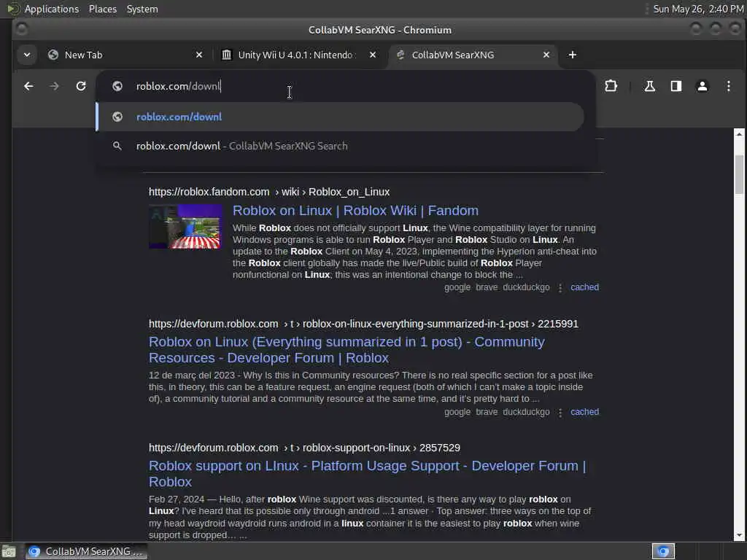Select the CollabVM SearXNG tab
The height and width of the screenshot is (560, 747).
(473, 55)
